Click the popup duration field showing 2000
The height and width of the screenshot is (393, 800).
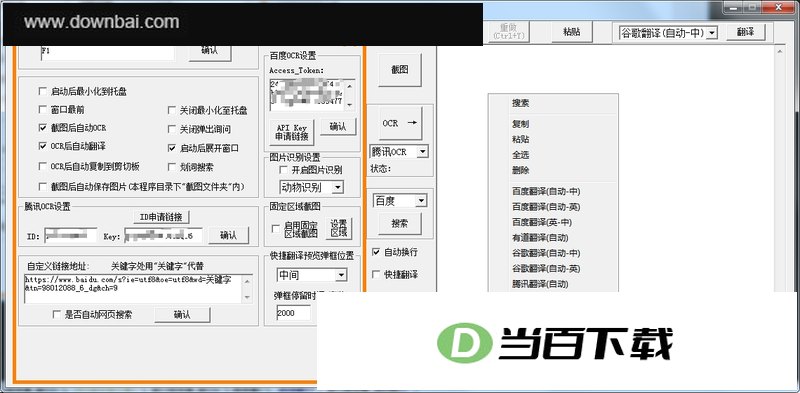293,313
